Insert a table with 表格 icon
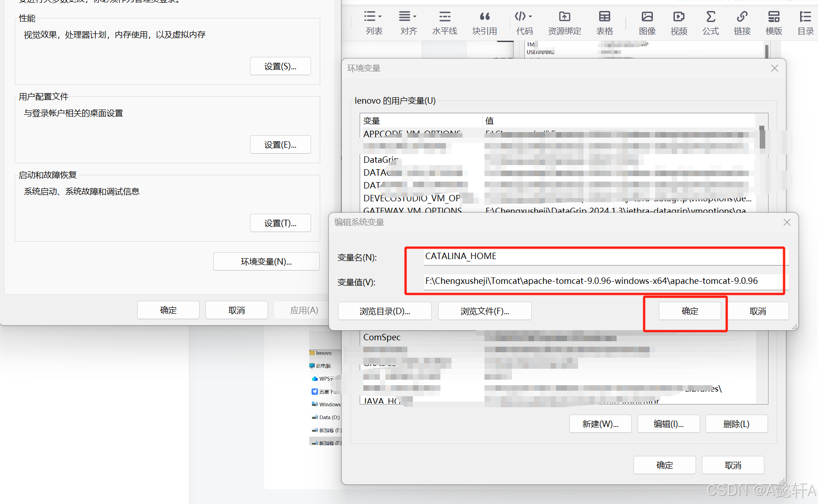The height and width of the screenshot is (504, 818). click(604, 22)
